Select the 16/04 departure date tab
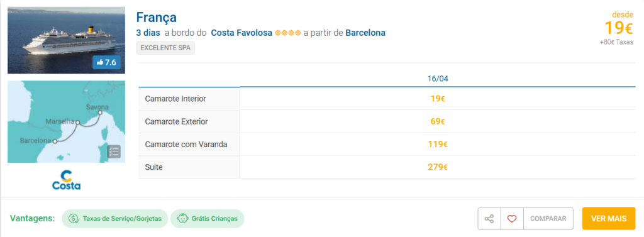Screen dimensions: 644x237 pyautogui.click(x=438, y=79)
